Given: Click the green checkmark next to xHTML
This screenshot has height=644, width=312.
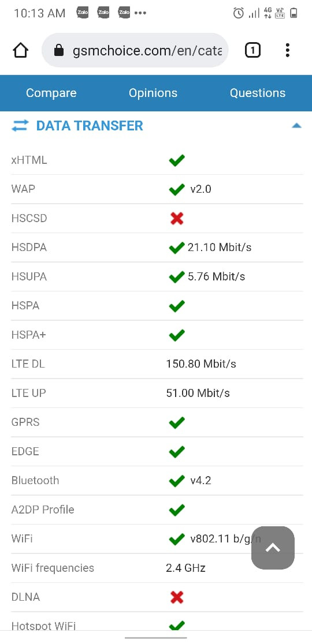Looking at the screenshot, I should coord(177,160).
